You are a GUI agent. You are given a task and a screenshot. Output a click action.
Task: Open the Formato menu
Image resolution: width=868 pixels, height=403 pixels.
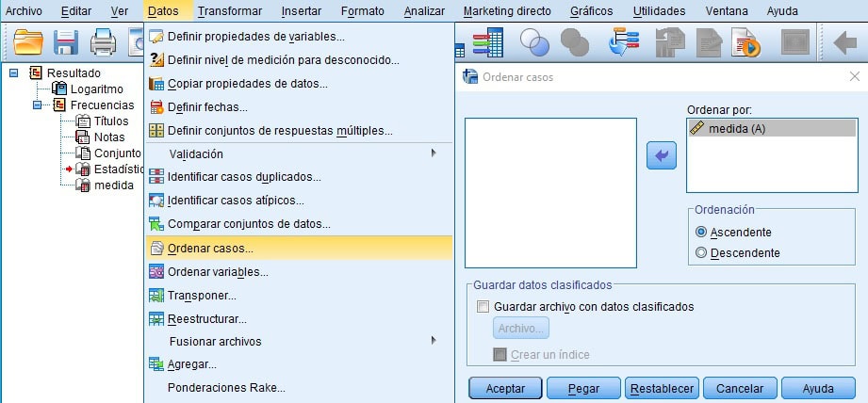363,11
